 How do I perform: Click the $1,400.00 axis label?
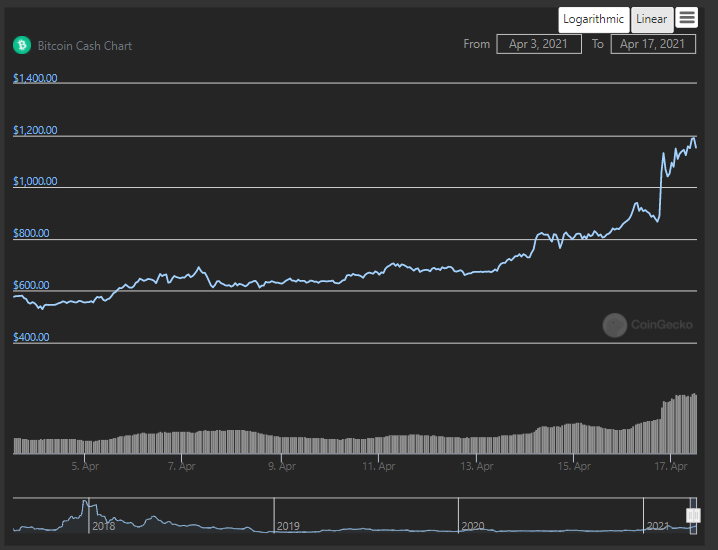[35, 78]
